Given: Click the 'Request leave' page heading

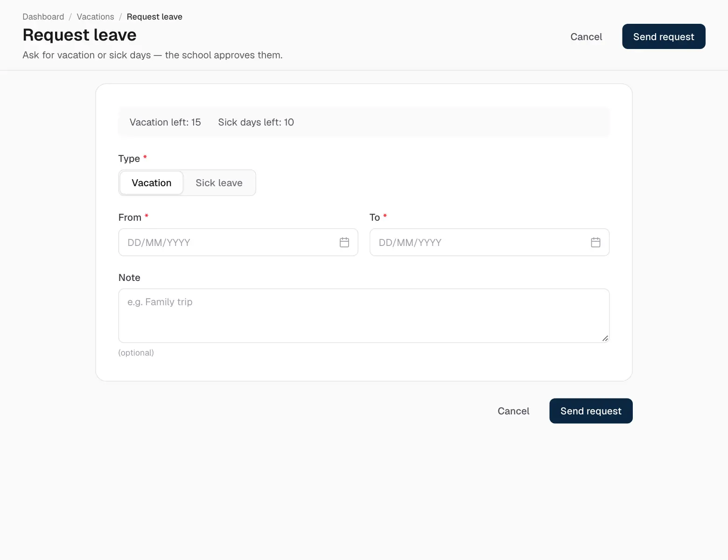Looking at the screenshot, I should (79, 35).
